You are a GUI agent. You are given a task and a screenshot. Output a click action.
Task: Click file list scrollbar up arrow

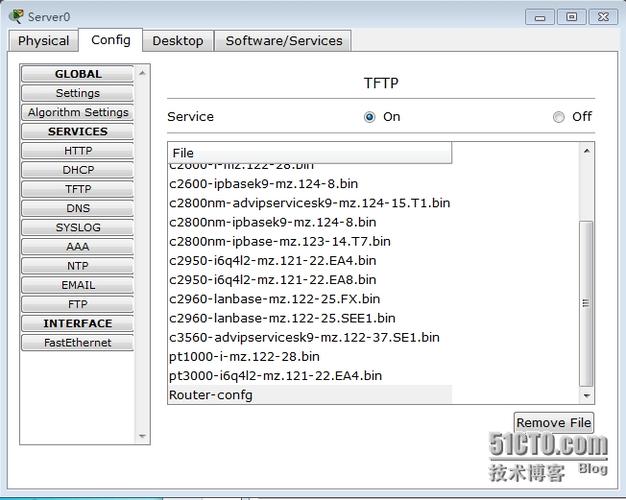(586, 151)
